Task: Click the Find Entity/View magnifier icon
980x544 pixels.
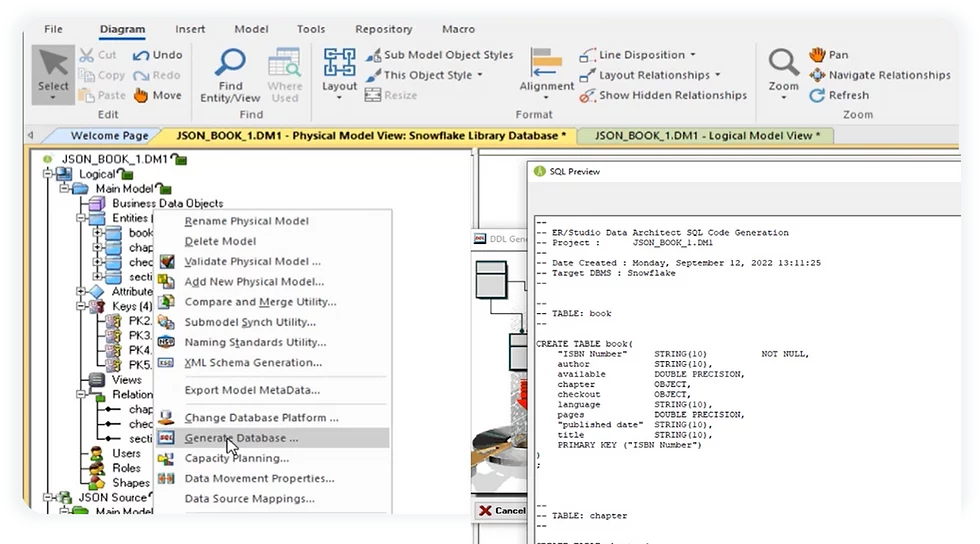Action: [x=230, y=63]
